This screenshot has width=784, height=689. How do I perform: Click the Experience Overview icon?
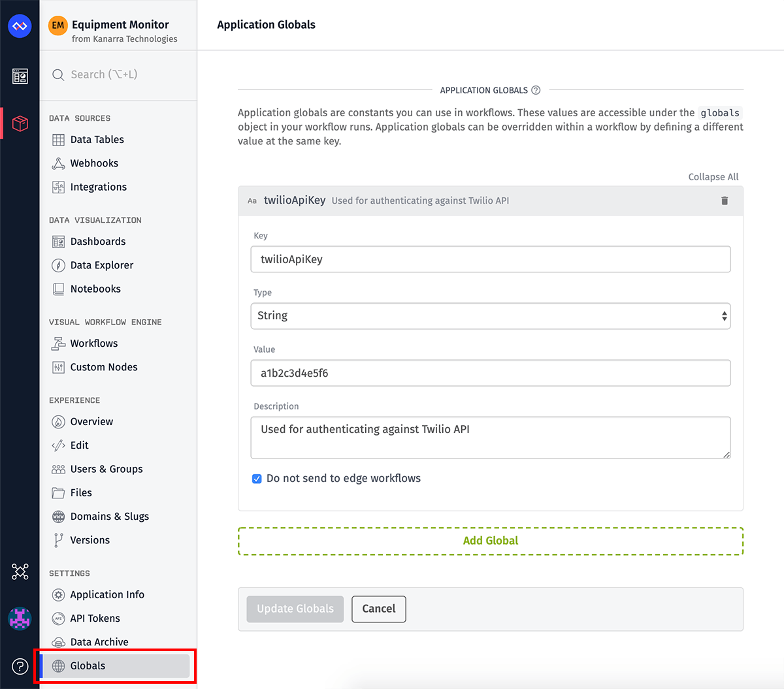[58, 422]
